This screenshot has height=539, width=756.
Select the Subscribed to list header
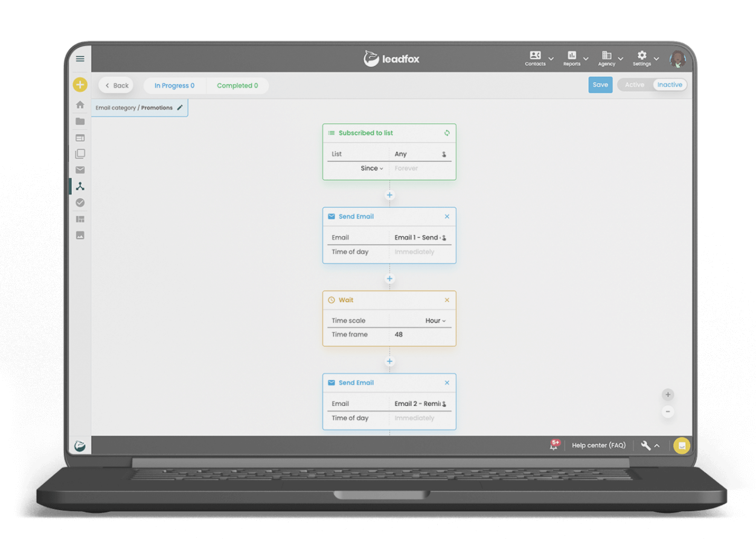tap(389, 133)
